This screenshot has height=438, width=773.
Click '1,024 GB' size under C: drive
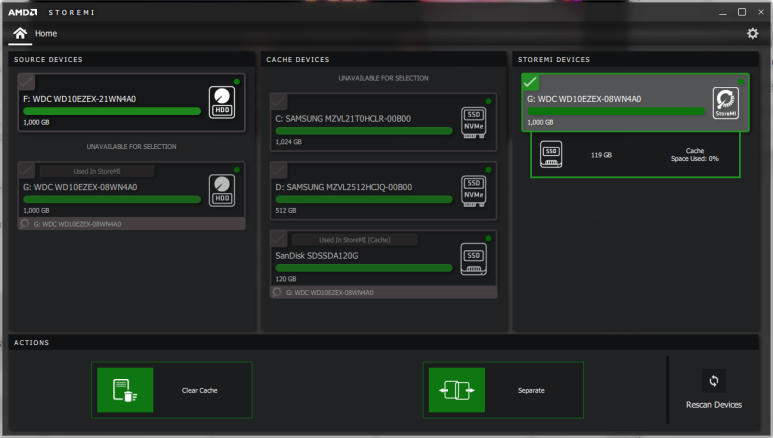click(x=288, y=142)
